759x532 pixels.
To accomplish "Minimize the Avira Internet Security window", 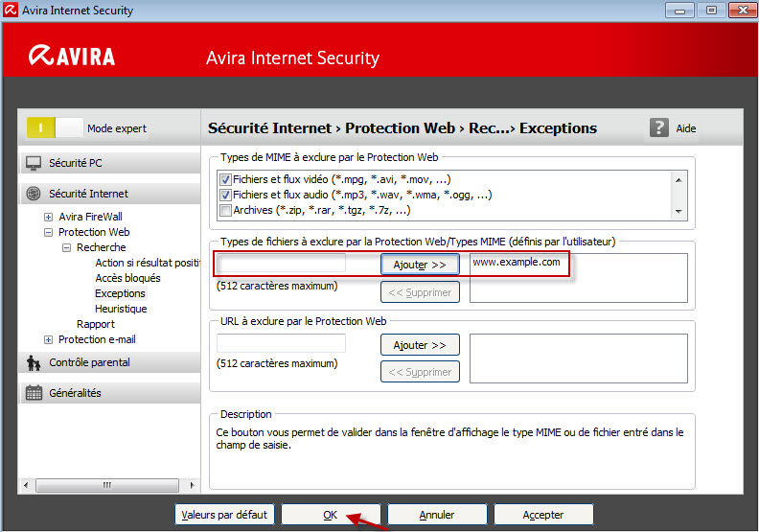I will coord(679,11).
